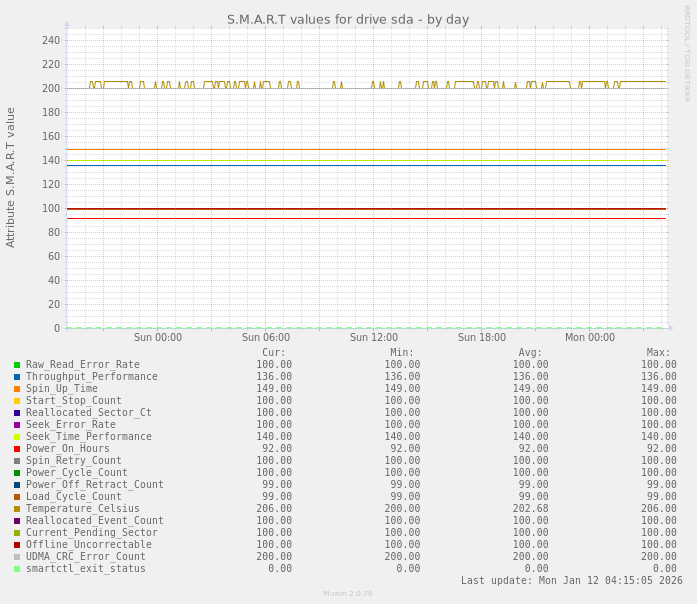Screen dimensions: 697x604
Task: Select the Spin_Retry_Count legend label
Action: click(74, 460)
